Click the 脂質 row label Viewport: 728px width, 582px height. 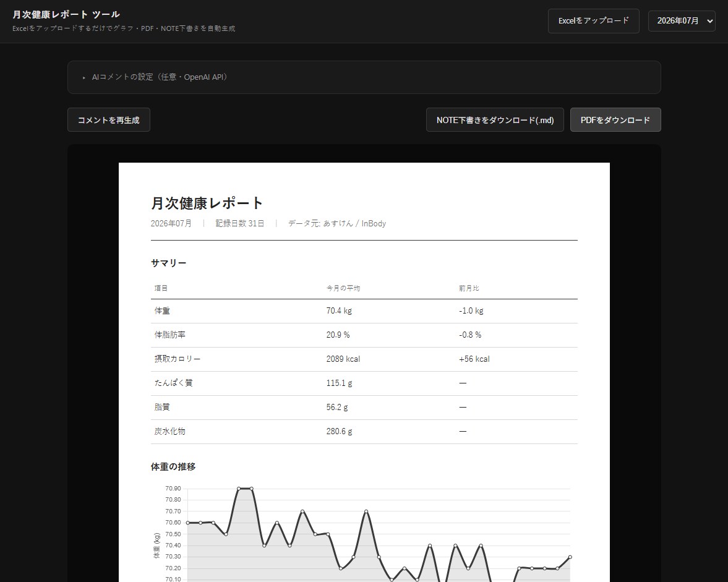tap(162, 408)
